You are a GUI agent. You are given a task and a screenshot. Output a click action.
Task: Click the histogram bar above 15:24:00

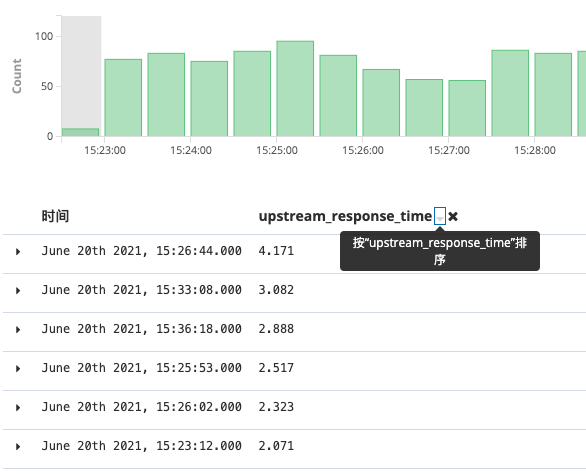pos(209,99)
